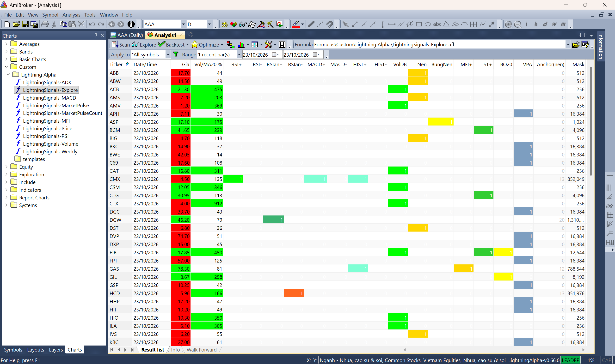Click the Optimize button
The height and width of the screenshot is (364, 615).
[x=205, y=45]
